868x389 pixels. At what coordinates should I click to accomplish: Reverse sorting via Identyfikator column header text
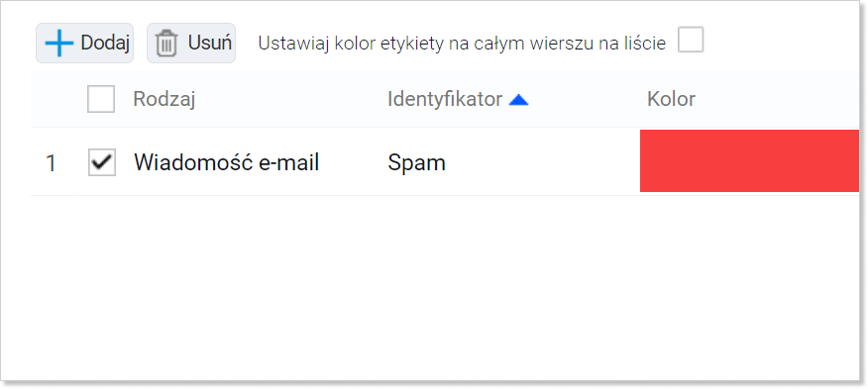[445, 99]
